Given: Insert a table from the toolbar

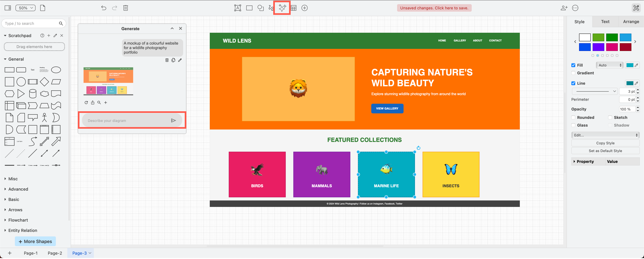Looking at the screenshot, I should point(294,8).
